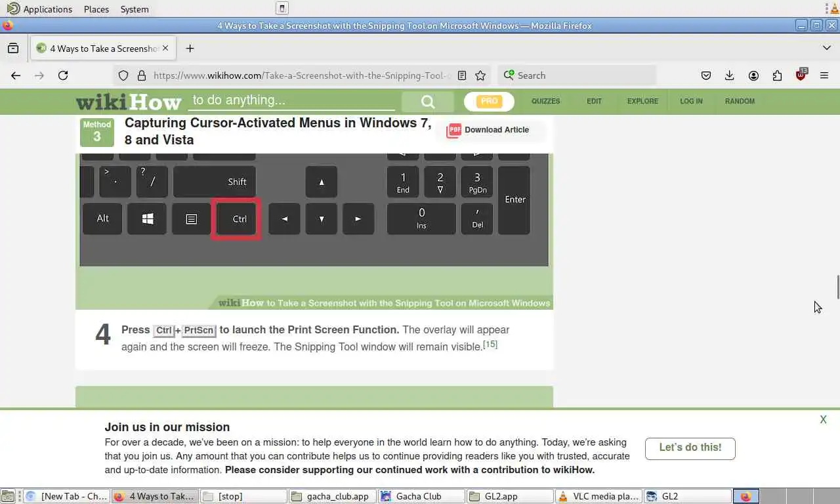Open the Firefox account icon
This screenshot has width=840, height=504.
753,75
